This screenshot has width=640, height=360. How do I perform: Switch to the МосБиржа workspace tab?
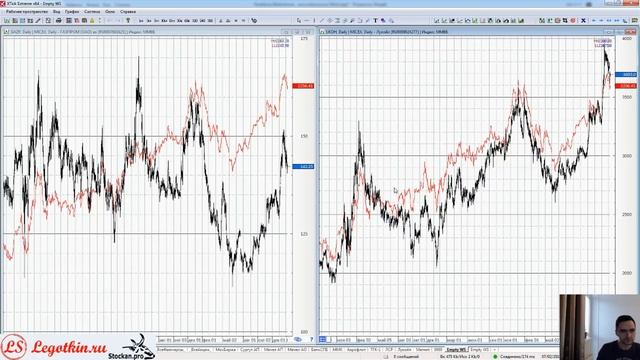pos(226,350)
